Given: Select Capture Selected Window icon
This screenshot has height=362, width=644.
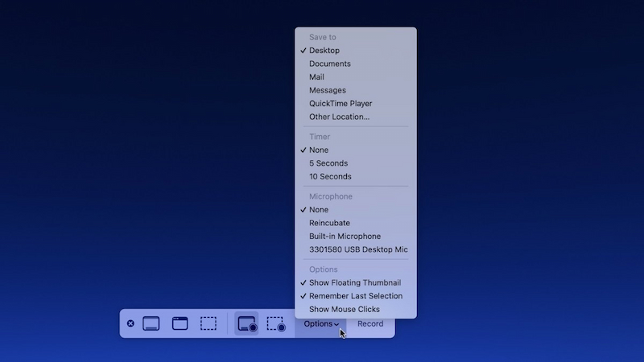Looking at the screenshot, I should (x=180, y=323).
